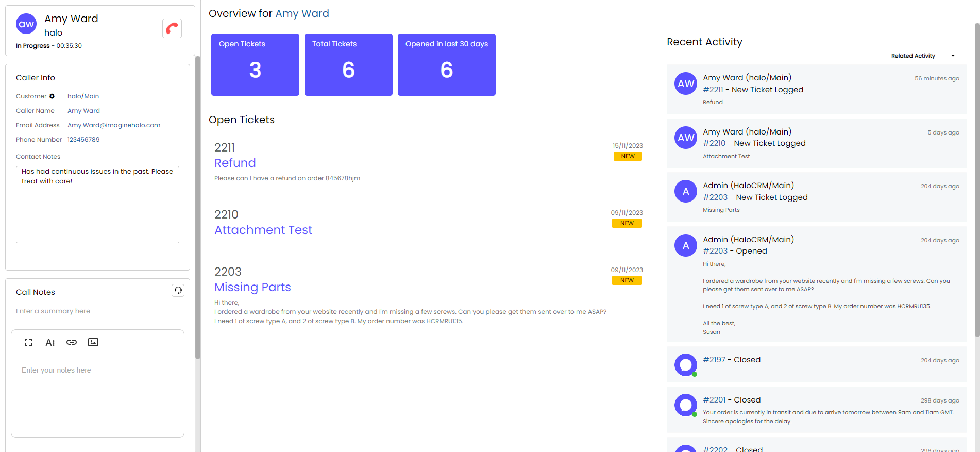
Task: Open the Attachment Test ticket
Action: (263, 230)
